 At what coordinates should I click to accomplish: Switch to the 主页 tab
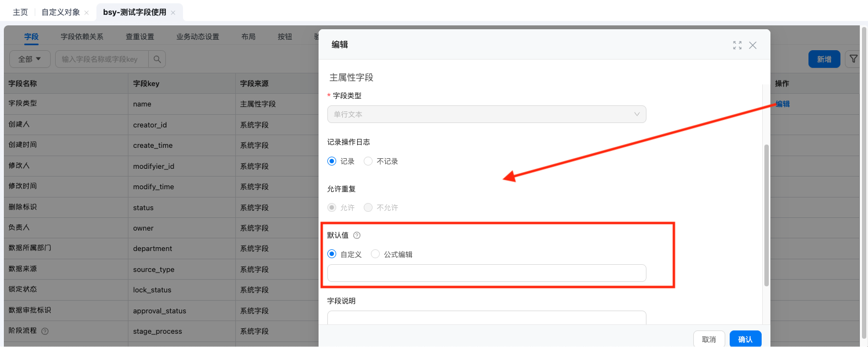coord(20,12)
